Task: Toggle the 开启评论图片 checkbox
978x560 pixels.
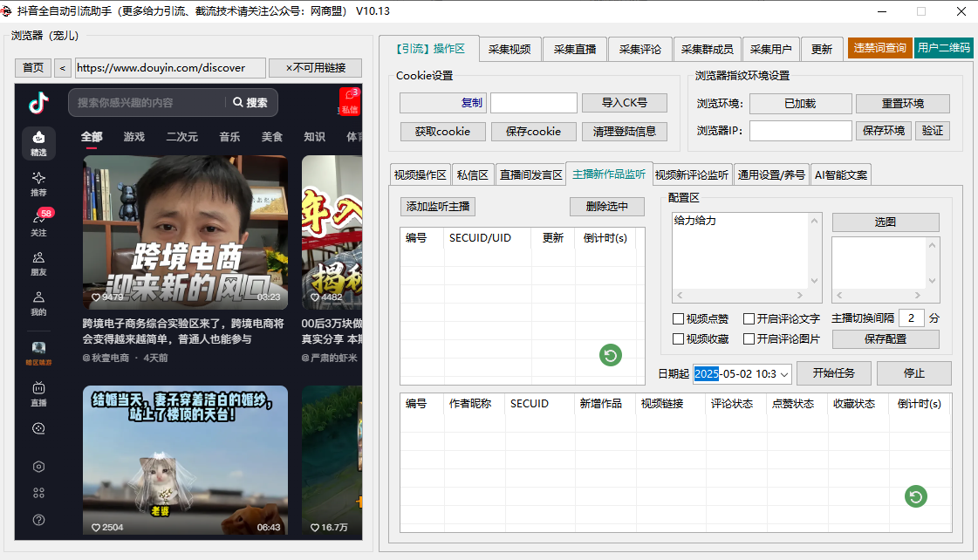Action: tap(749, 338)
